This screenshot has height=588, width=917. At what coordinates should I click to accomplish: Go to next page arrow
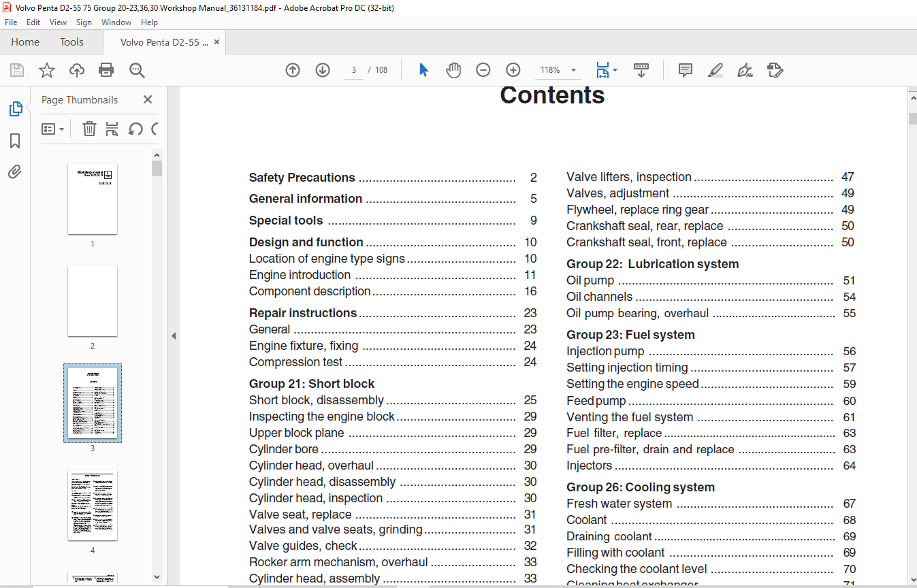pyautogui.click(x=323, y=70)
